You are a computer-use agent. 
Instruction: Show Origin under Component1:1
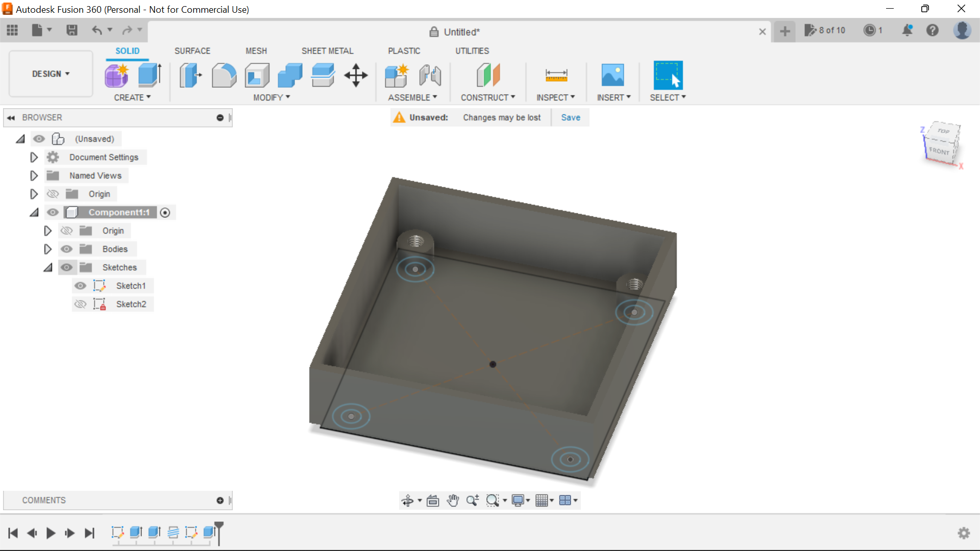[x=66, y=231]
